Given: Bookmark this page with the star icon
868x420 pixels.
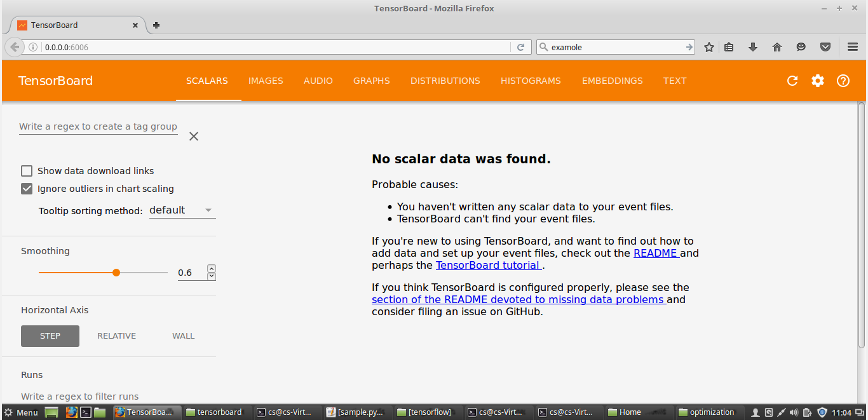Looking at the screenshot, I should 709,47.
